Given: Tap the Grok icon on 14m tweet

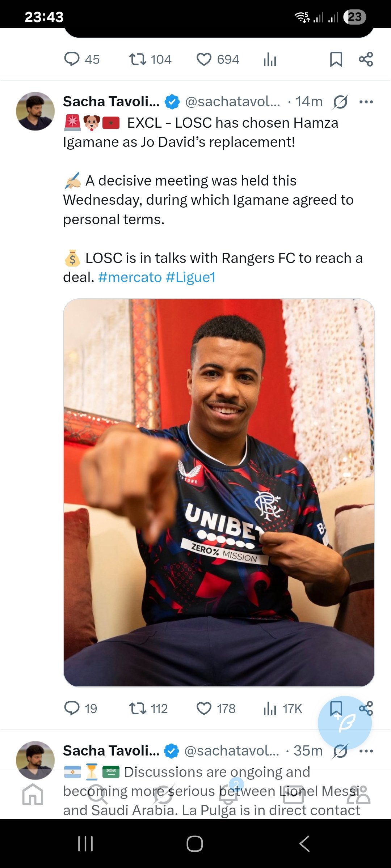Looking at the screenshot, I should (x=340, y=102).
